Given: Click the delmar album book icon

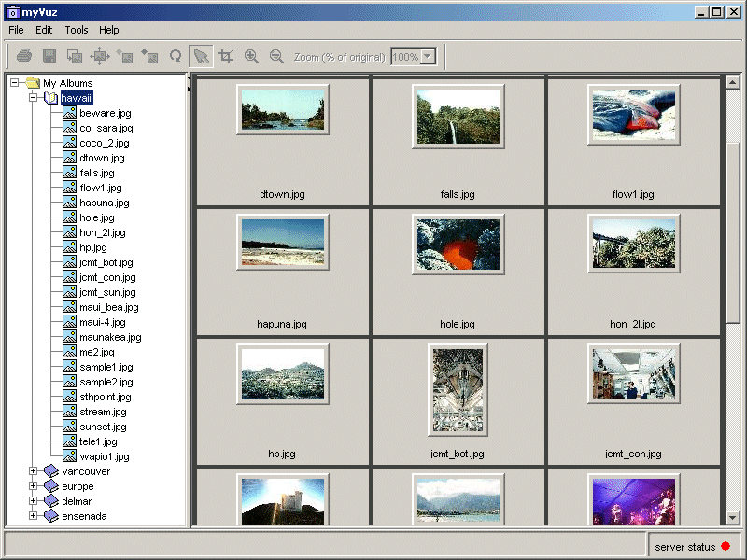Looking at the screenshot, I should coord(51,501).
